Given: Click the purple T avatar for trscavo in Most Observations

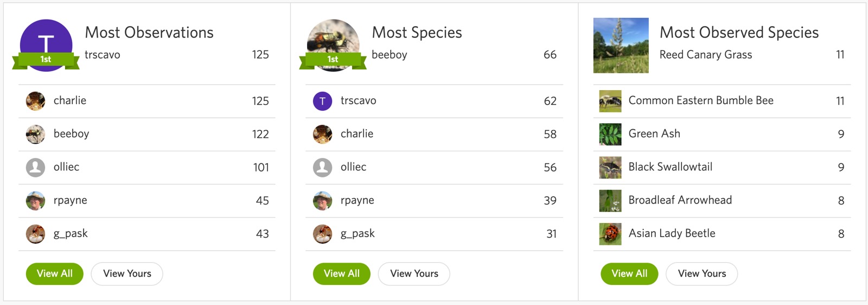Looking at the screenshot, I should [46, 45].
